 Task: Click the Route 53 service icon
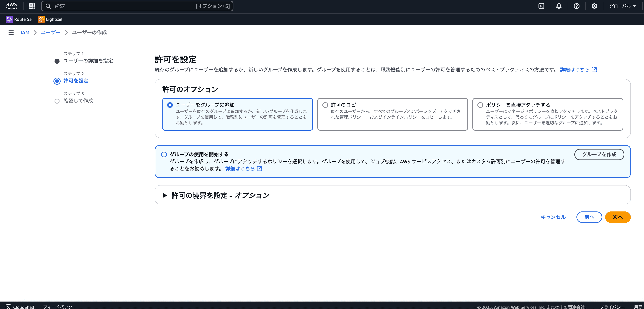point(9,19)
